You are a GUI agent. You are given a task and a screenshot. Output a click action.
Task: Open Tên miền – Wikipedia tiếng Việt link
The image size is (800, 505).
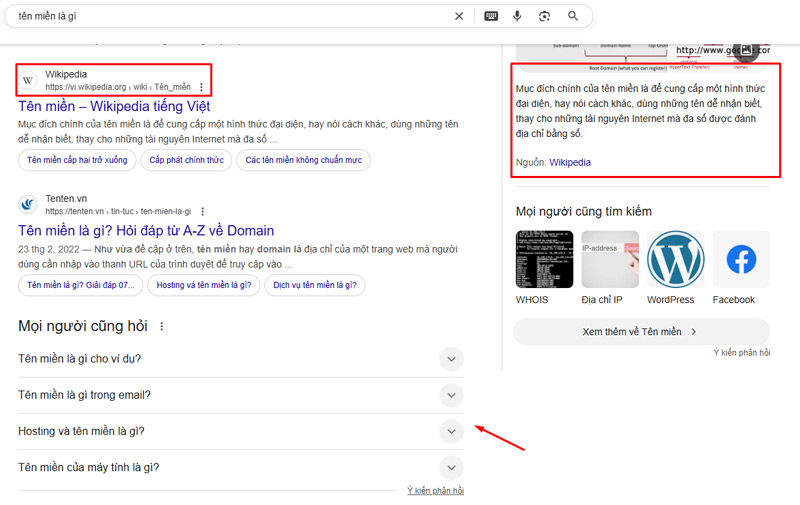114,106
